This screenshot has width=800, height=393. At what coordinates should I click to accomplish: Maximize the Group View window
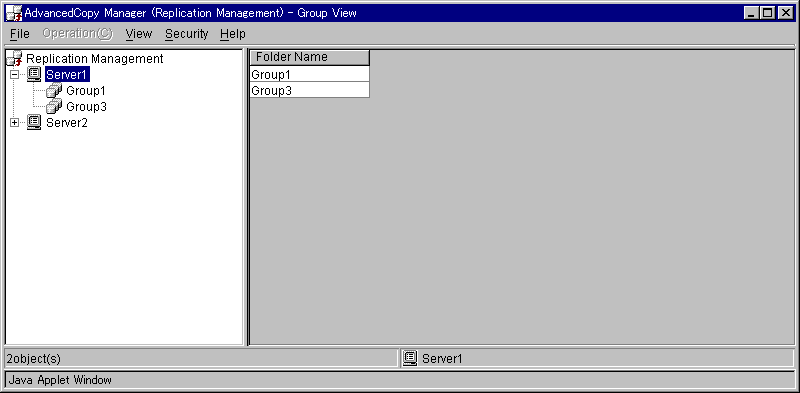pyautogui.click(x=767, y=13)
